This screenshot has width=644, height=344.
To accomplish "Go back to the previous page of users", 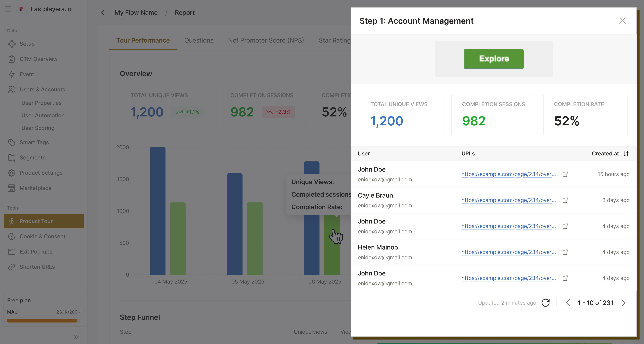I will (x=568, y=303).
